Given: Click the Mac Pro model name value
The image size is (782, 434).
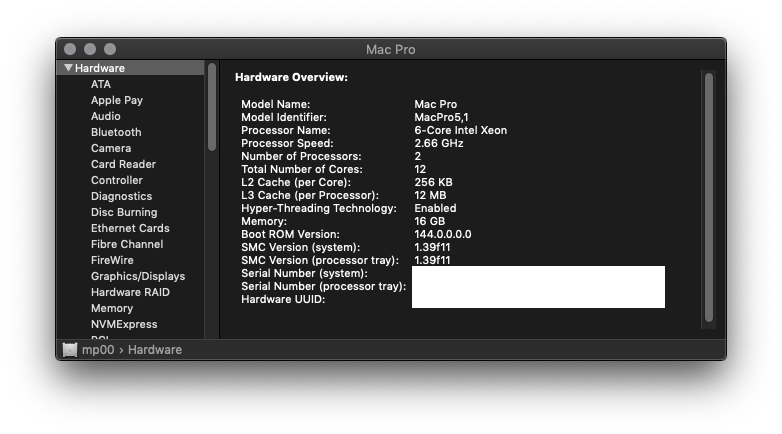Looking at the screenshot, I should pyautogui.click(x=435, y=104).
